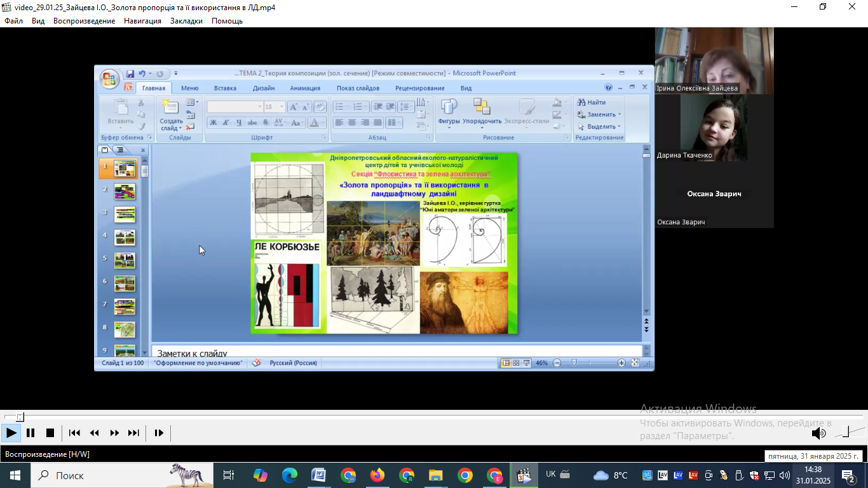The image size is (868, 488).
Task: Click the video seek bar position marker
Action: point(20,417)
